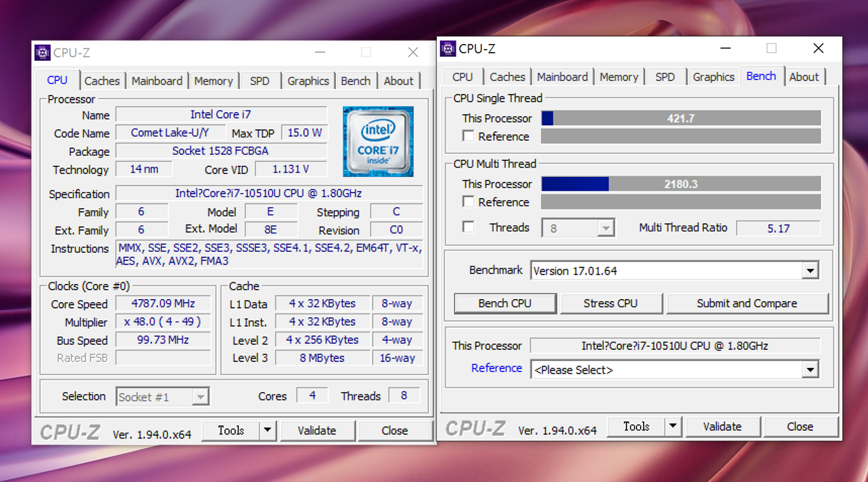Click the Multi Thread Ratio value field 5.17
The height and width of the screenshot is (482, 868).
778,228
